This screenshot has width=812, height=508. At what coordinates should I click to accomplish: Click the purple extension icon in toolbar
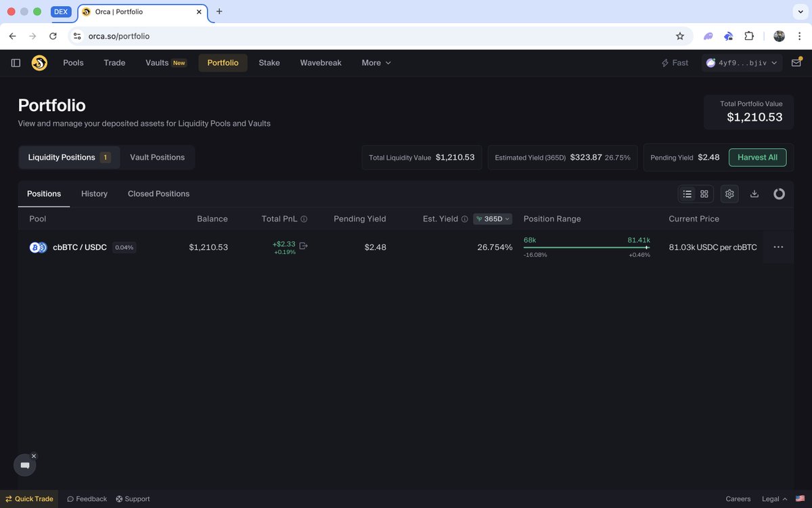708,36
